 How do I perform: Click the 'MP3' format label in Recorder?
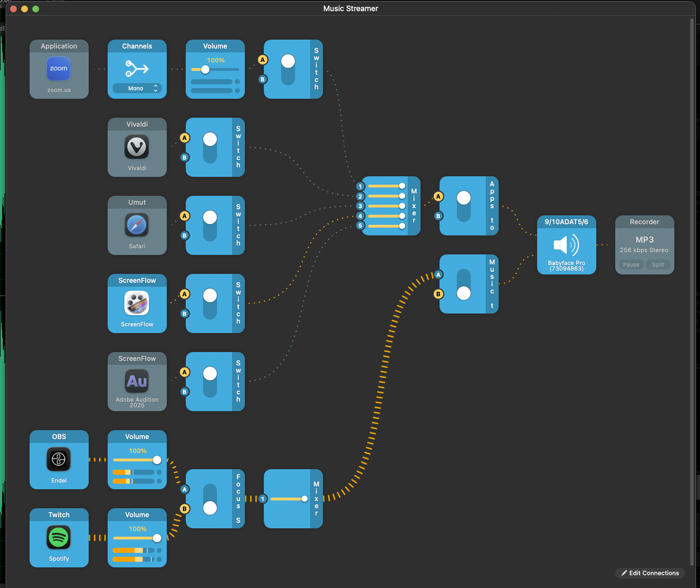click(x=644, y=240)
